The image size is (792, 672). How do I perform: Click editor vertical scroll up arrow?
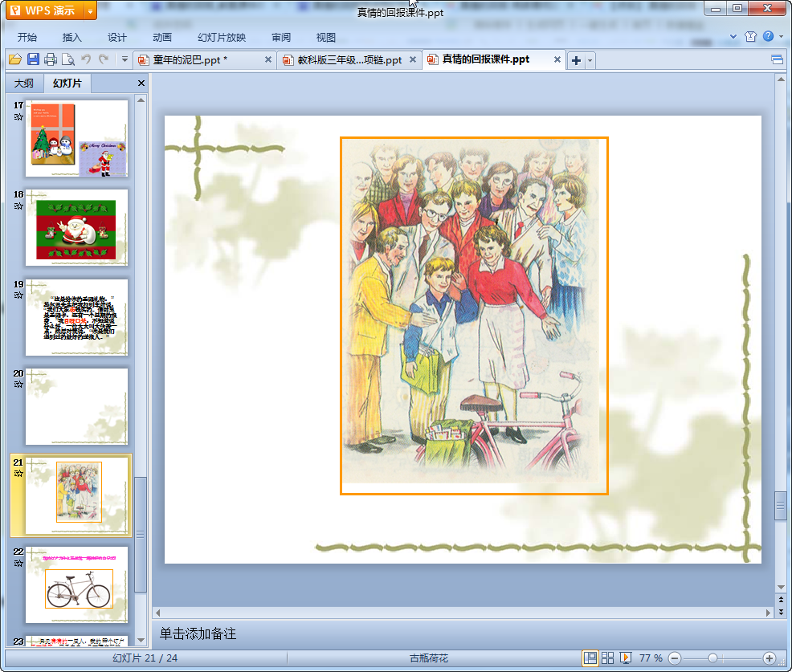click(781, 79)
